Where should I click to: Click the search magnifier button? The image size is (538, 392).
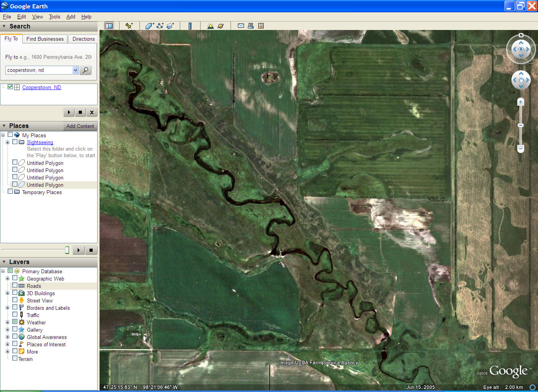tap(85, 70)
